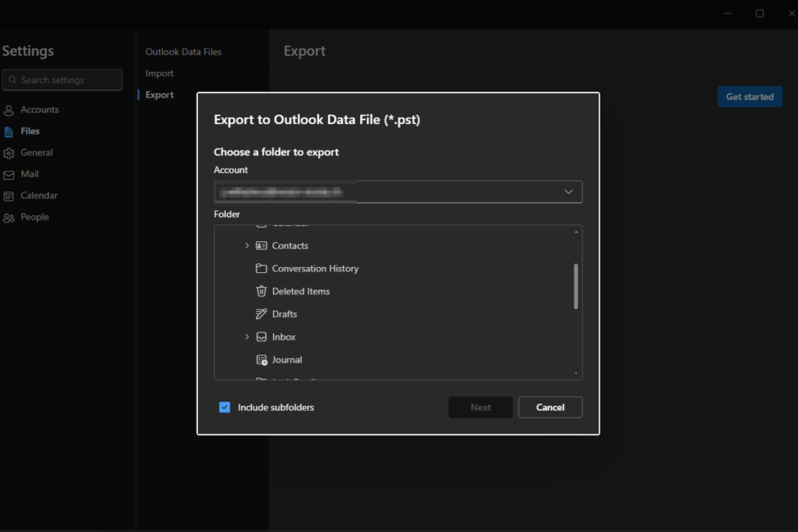Select the Inbox folder
This screenshot has width=798, height=532.
pyautogui.click(x=284, y=337)
